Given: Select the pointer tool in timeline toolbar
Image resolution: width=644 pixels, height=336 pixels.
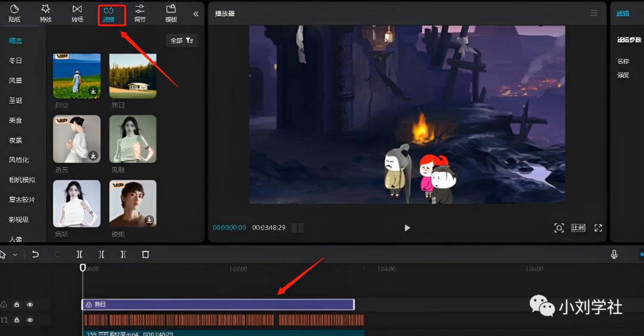Looking at the screenshot, I should [x=3, y=255].
